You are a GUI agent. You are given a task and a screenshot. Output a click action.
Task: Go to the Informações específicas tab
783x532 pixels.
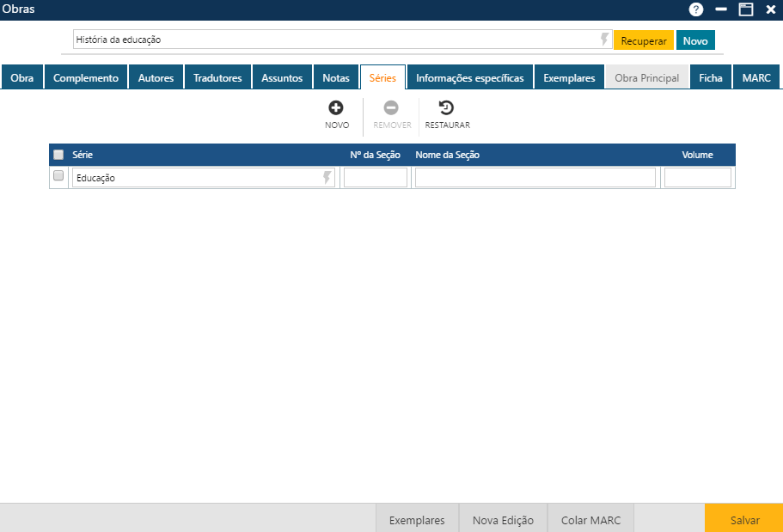point(469,77)
